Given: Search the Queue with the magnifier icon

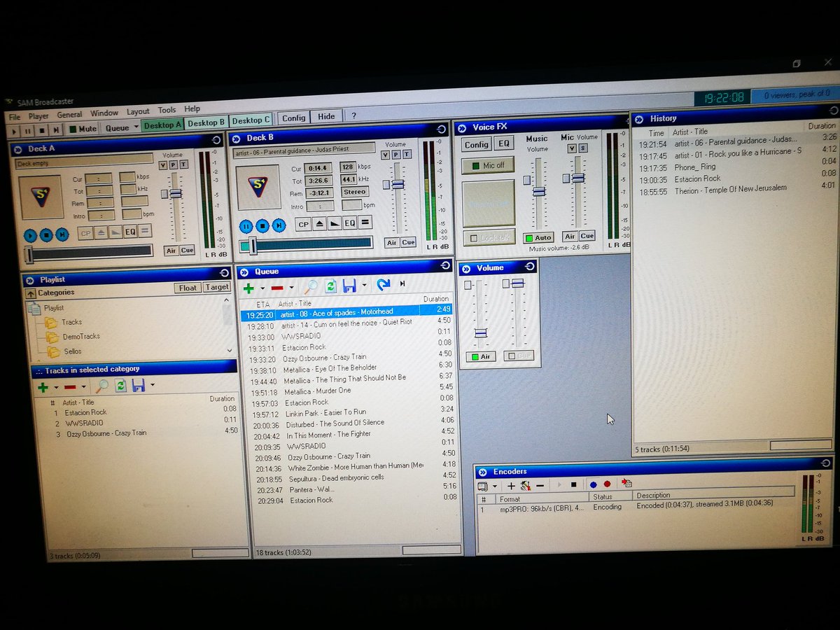Looking at the screenshot, I should 309,286.
